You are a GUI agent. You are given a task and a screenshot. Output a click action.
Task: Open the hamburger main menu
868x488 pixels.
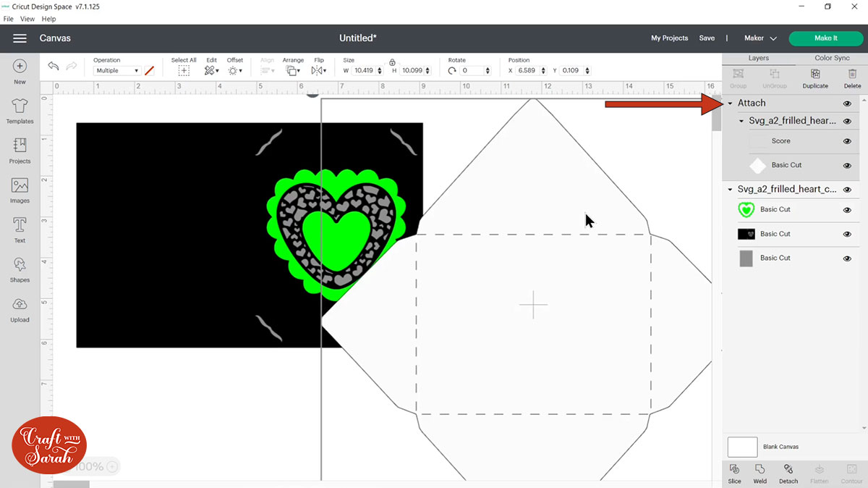[20, 38]
